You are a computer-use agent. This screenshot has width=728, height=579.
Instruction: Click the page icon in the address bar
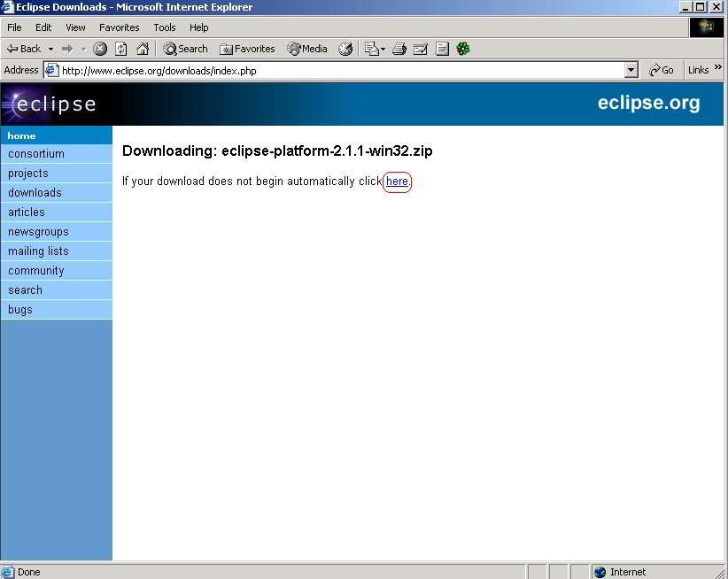(x=51, y=70)
